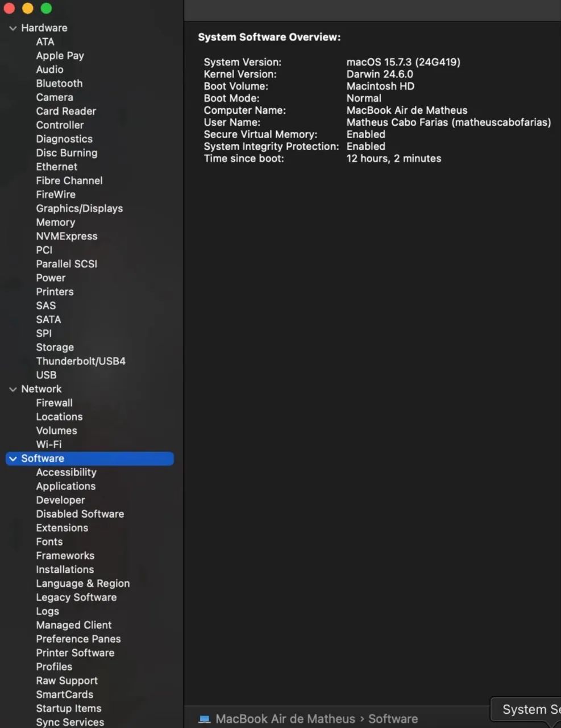This screenshot has height=728, width=561.
Task: Collapse the Software section chevron
Action: tap(13, 458)
